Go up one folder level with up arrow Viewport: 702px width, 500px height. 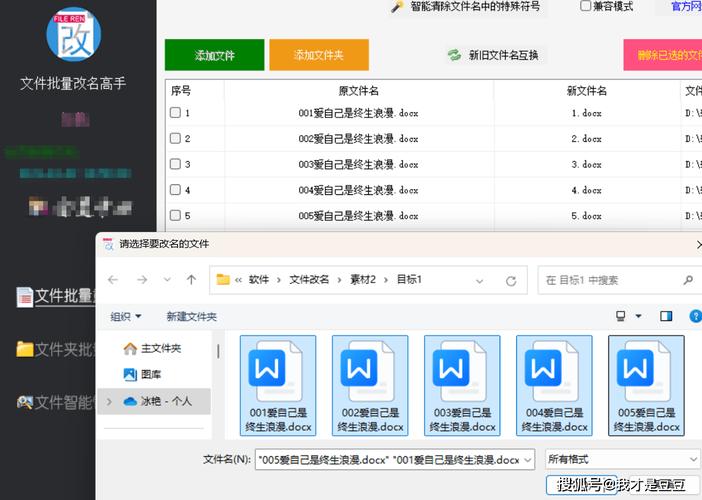(x=191, y=280)
